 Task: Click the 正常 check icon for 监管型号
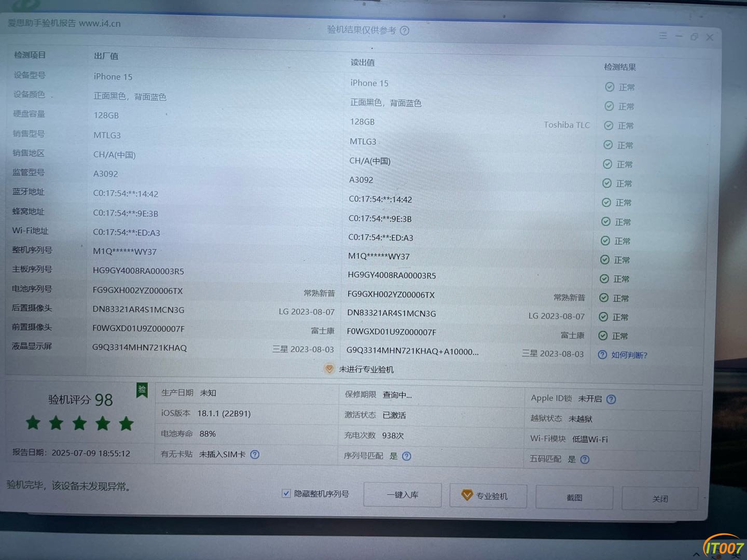[607, 184]
